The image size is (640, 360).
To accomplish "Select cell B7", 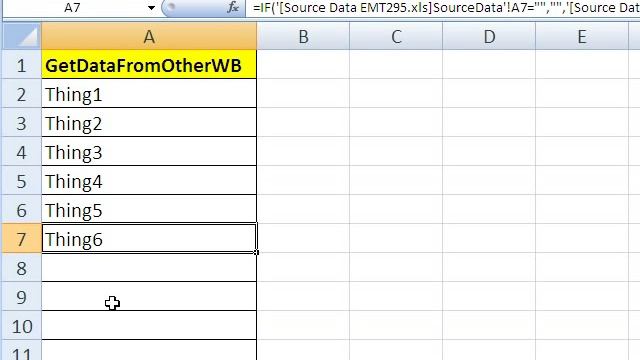I will [x=303, y=239].
